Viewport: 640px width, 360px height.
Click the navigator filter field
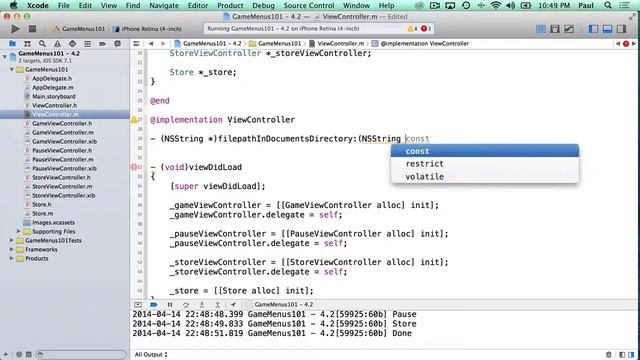(81, 355)
